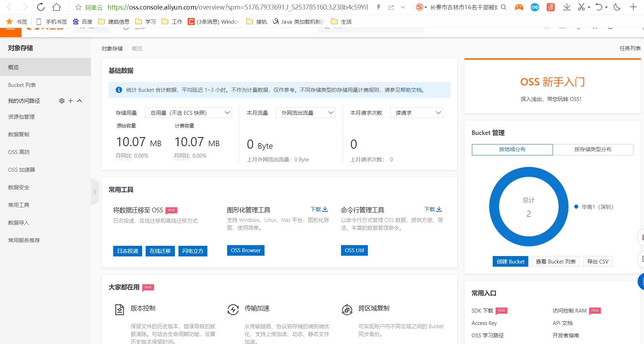Click the undo closed-tab icon
The image size is (644, 344).
click(x=599, y=7)
